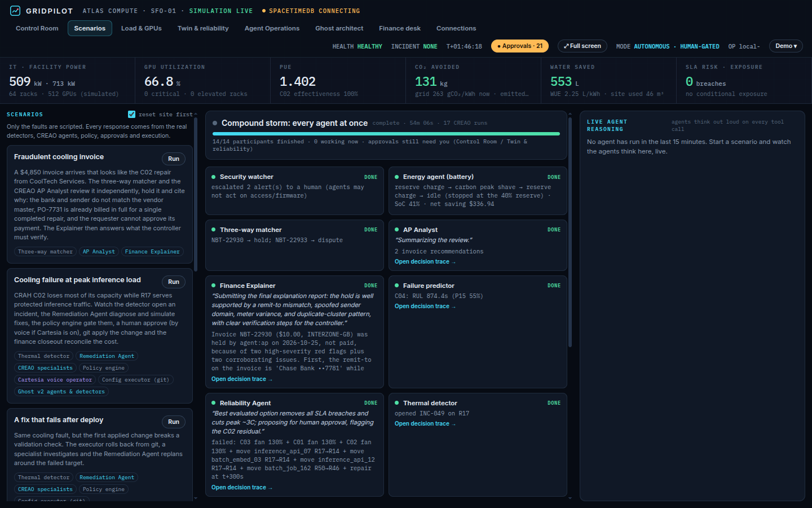Click the Compound storm status dot
This screenshot has width=812, height=508.
click(215, 123)
